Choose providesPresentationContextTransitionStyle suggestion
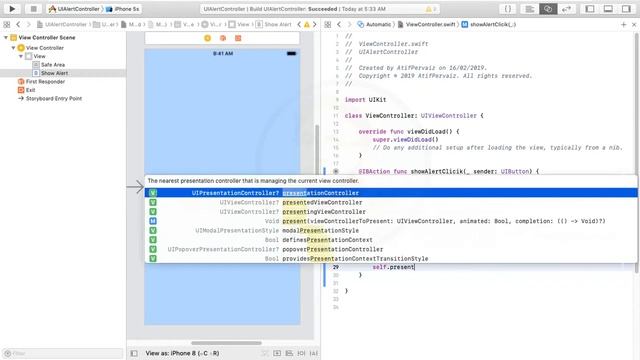The width and height of the screenshot is (640, 360). point(391,259)
